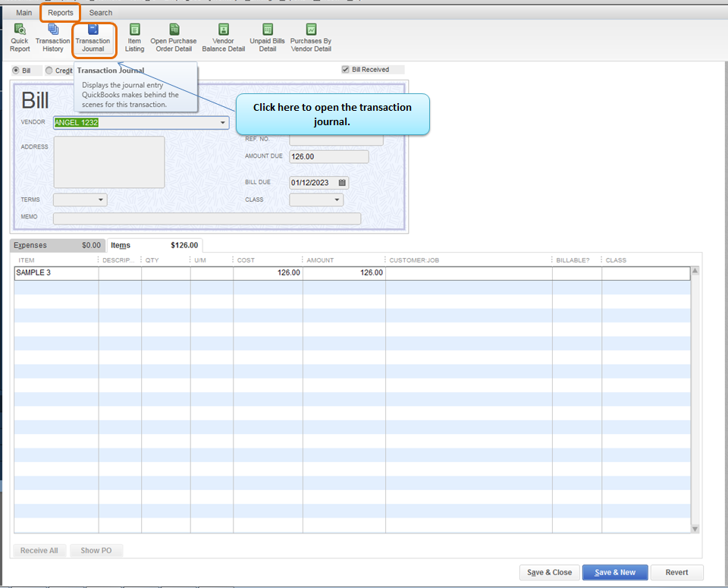Image resolution: width=728 pixels, height=588 pixels.
Task: Click the Memo input field
Action: pyautogui.click(x=207, y=219)
